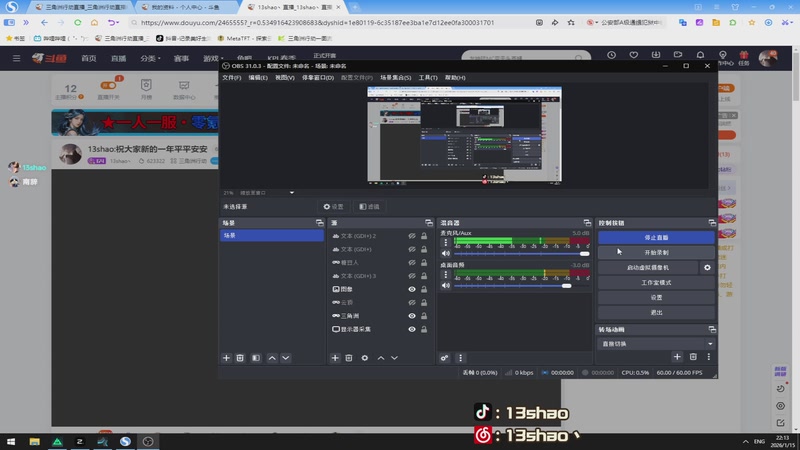Open OBS 视图(V) menu
Screen dimensions: 800x450
tap(285, 78)
